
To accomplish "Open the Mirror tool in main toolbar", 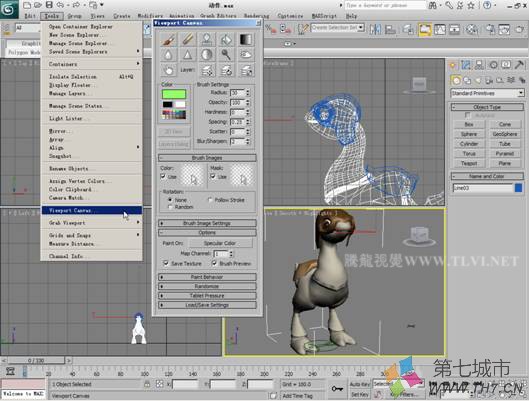I will pos(375,29).
